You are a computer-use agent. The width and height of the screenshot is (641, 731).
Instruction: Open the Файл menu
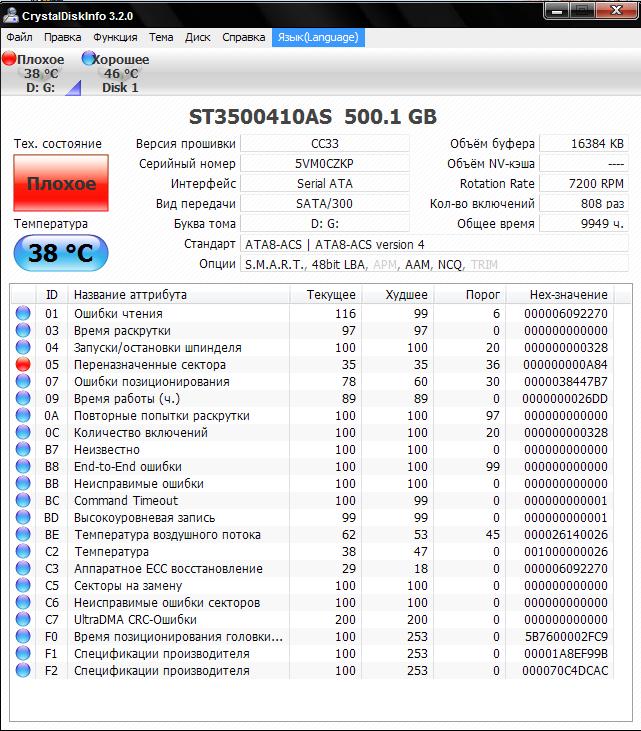[20, 37]
